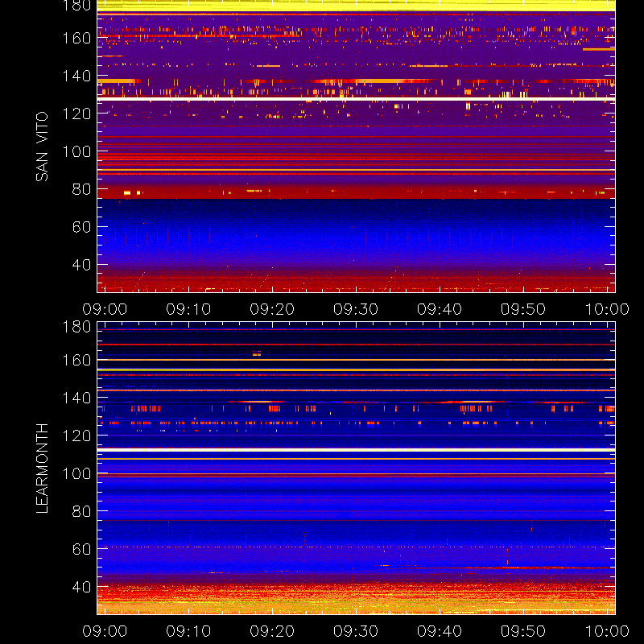Viewport: 644px width, 644px height.
Task: Click the 100 frequency label on Learmonth axis
Action: pyautogui.click(x=76, y=473)
